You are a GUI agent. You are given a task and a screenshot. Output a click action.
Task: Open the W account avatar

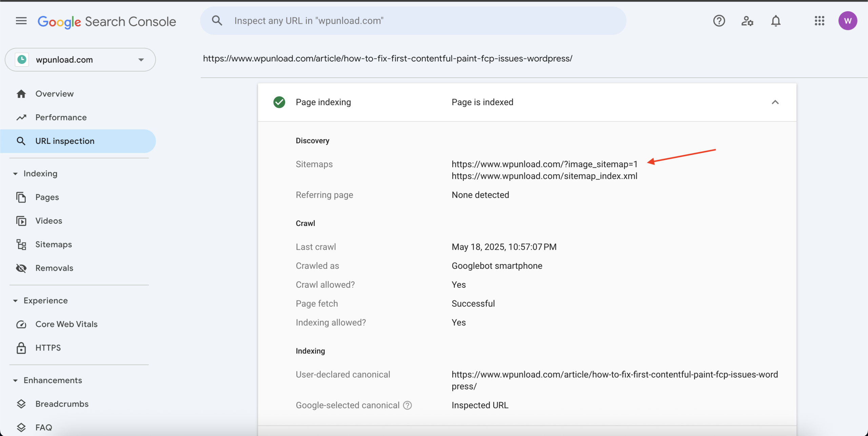click(848, 21)
